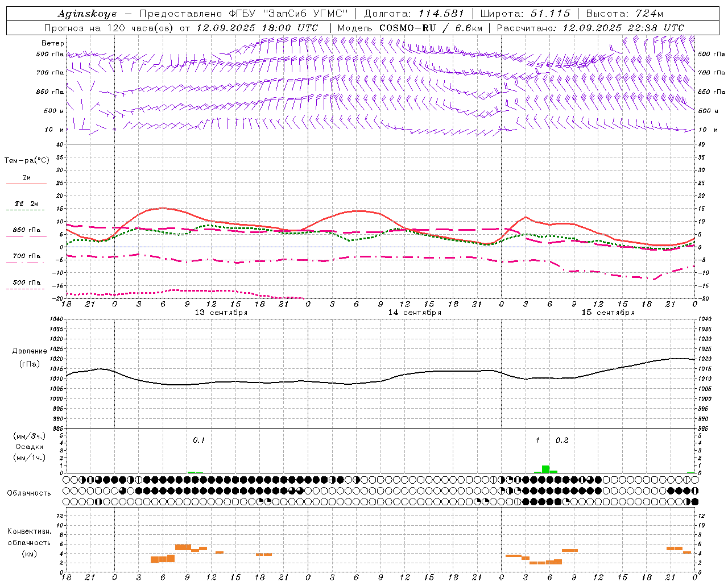The width and height of the screenshot is (728, 582).
Task: Click the 850 гПа entry in temperature legend
Action: coord(27,230)
